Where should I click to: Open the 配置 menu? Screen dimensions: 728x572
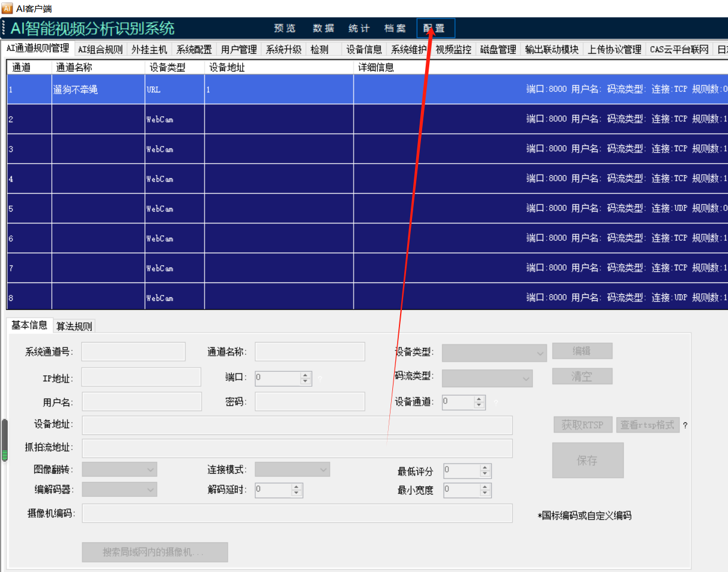(435, 28)
